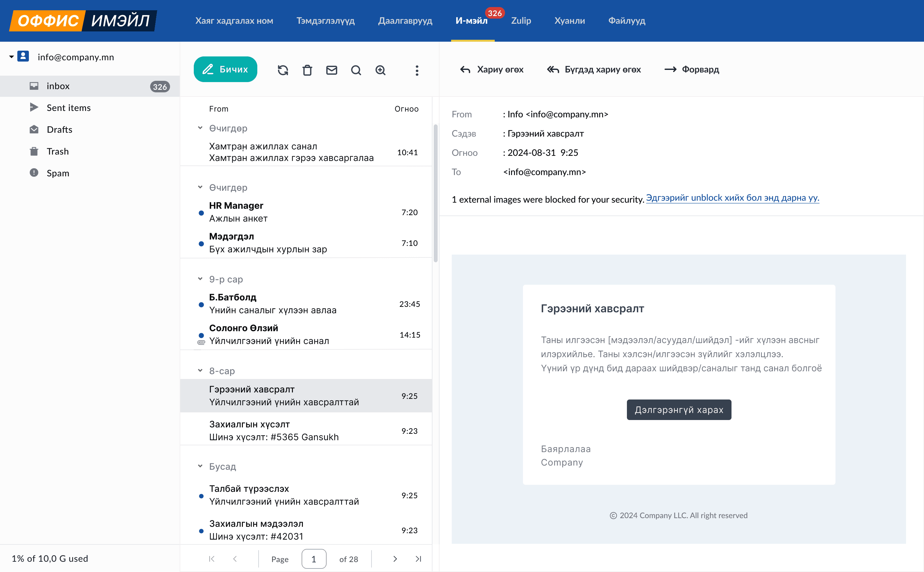The width and height of the screenshot is (924, 572).
Task: Open the Хаяг хадгалах ном tab
Action: point(234,21)
